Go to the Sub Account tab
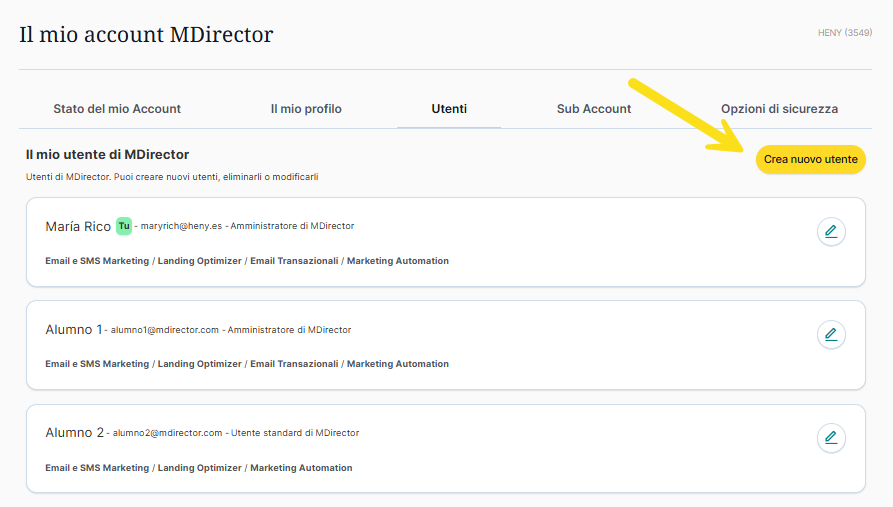893x507 pixels. tap(594, 109)
